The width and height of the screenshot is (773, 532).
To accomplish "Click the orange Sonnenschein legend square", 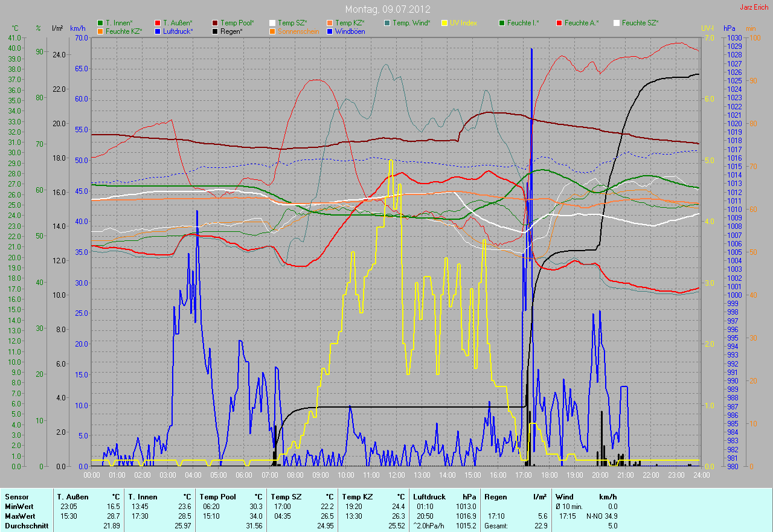I will click(272, 31).
